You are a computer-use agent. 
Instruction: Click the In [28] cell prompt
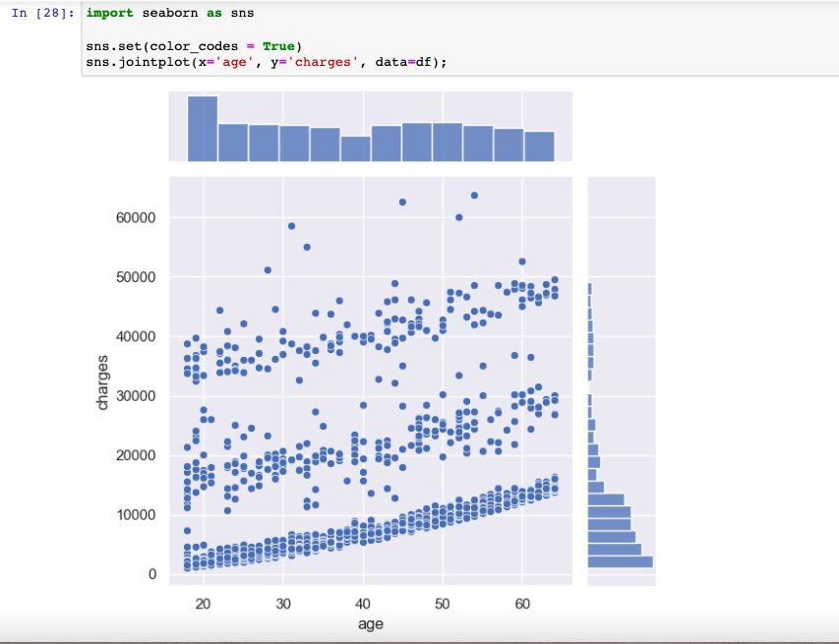(43, 13)
